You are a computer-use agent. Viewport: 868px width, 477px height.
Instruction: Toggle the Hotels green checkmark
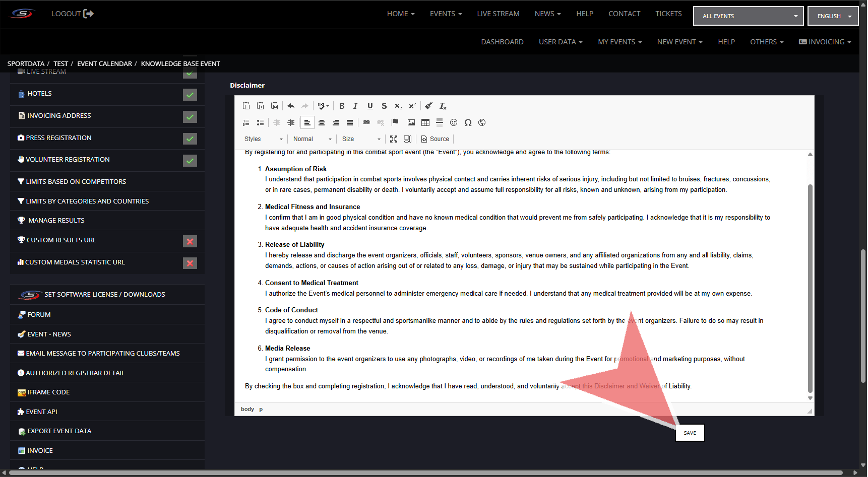[190, 95]
